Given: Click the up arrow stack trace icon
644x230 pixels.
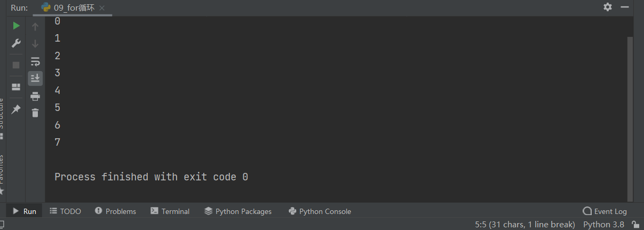Looking at the screenshot, I should 35,26.
